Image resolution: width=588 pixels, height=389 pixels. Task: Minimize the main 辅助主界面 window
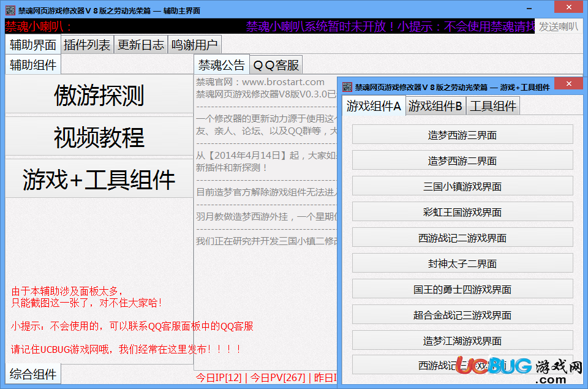529,8
